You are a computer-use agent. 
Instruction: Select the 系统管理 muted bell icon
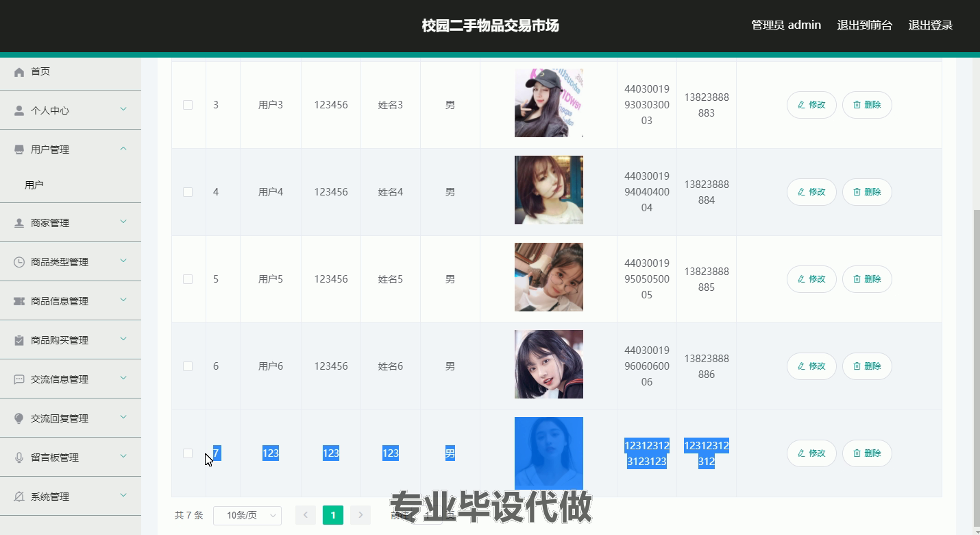[19, 497]
